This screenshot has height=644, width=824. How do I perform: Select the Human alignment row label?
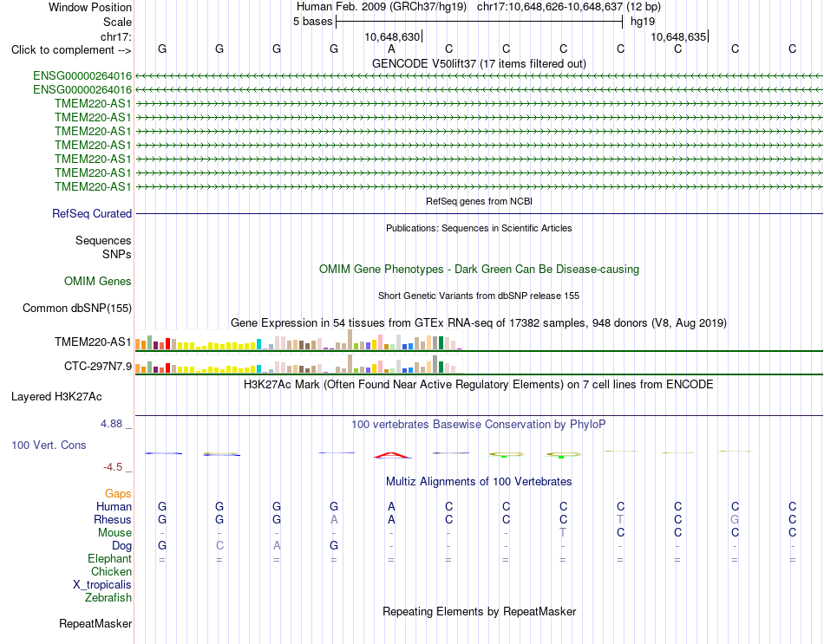pyautogui.click(x=114, y=507)
